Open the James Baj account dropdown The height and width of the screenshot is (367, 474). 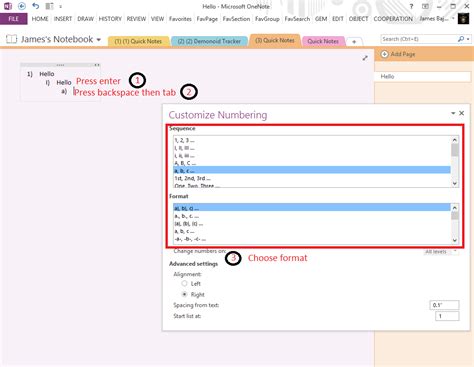tap(437, 19)
